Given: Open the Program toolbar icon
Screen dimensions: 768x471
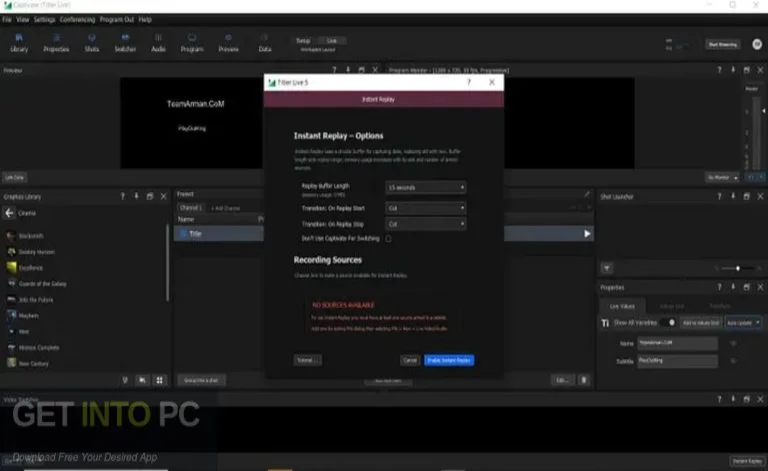Looking at the screenshot, I should (192, 43).
